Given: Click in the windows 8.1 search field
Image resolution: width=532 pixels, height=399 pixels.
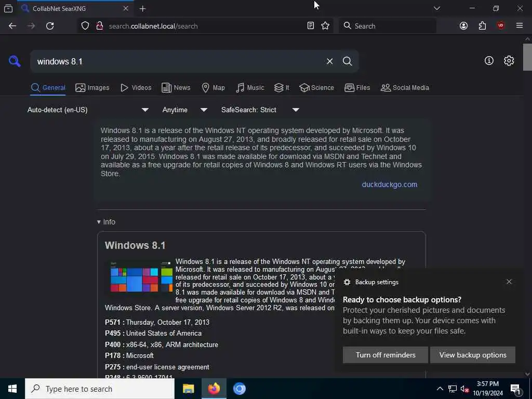Looking at the screenshot, I should tap(177, 61).
